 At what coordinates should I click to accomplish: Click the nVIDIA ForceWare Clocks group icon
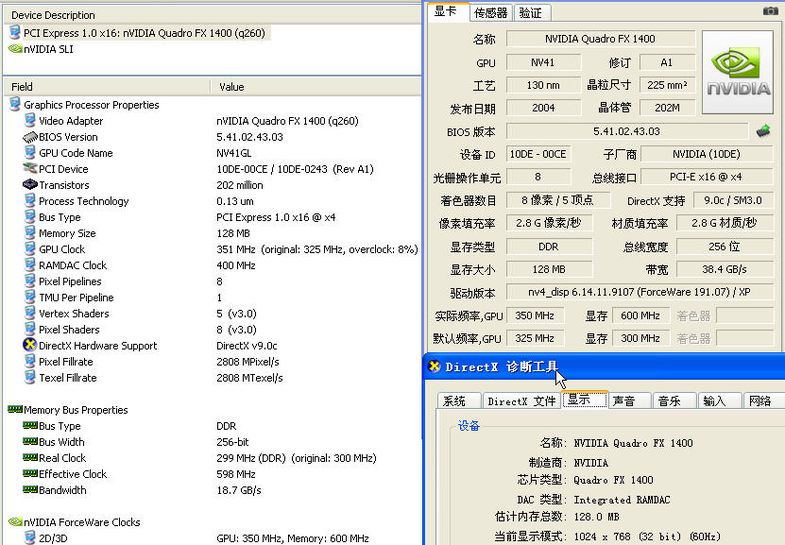pos(15,522)
